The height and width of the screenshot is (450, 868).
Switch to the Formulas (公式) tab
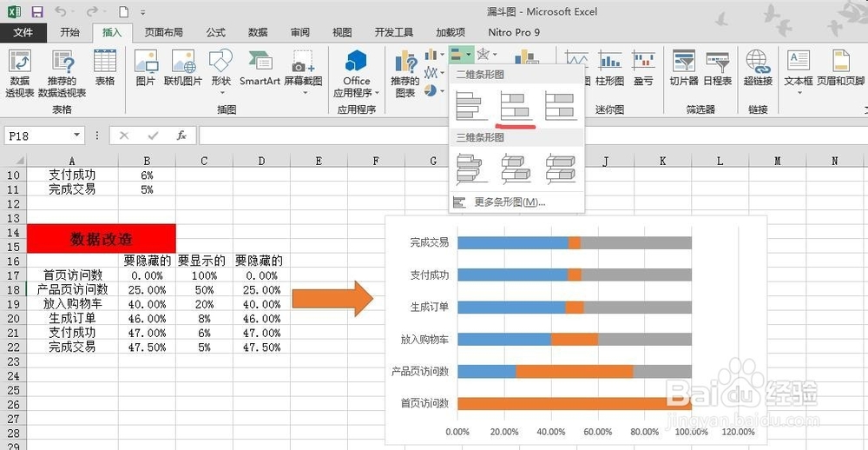tap(215, 33)
